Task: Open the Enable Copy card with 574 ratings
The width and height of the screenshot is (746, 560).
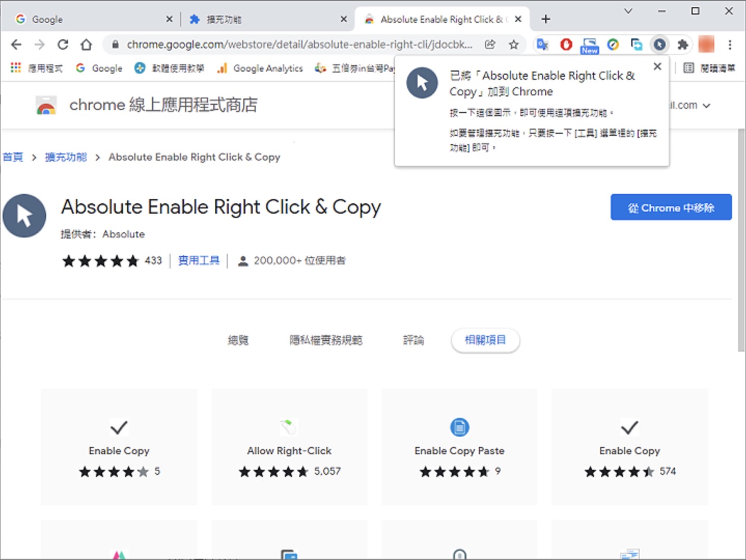Action: [629, 447]
